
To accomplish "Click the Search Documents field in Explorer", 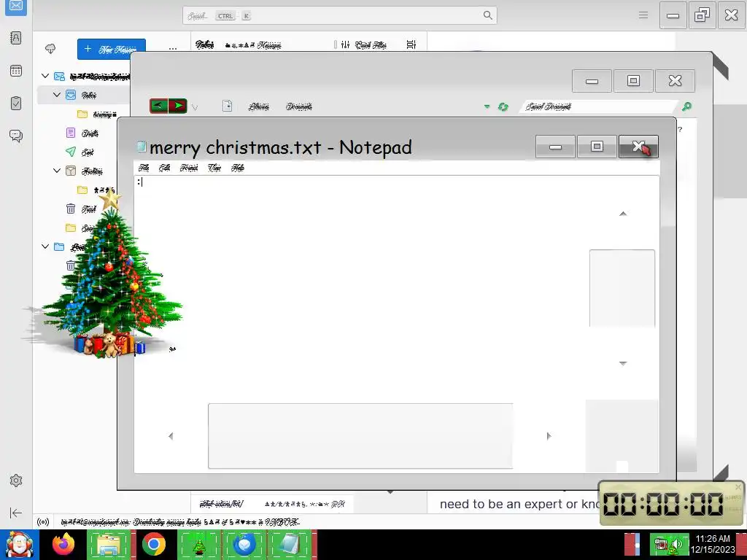I will (600, 106).
